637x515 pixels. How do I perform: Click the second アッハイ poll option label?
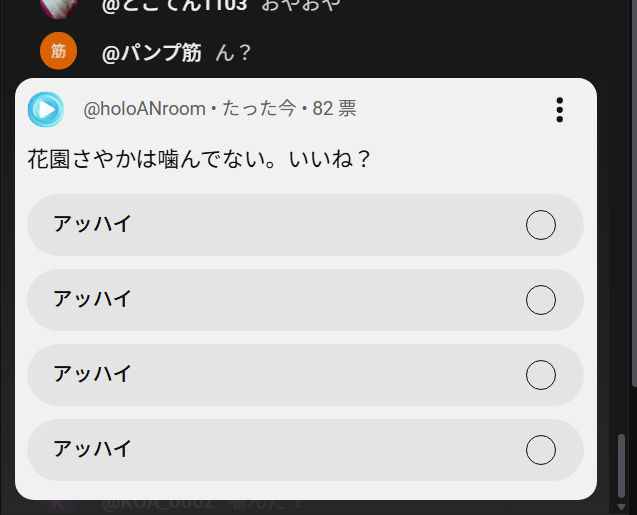click(92, 299)
